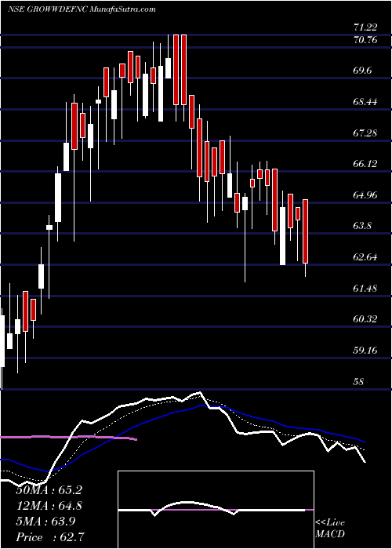This screenshot has height=549, width=392.
Task: Click the 70.76 price label
Action: pyautogui.click(x=366, y=40)
